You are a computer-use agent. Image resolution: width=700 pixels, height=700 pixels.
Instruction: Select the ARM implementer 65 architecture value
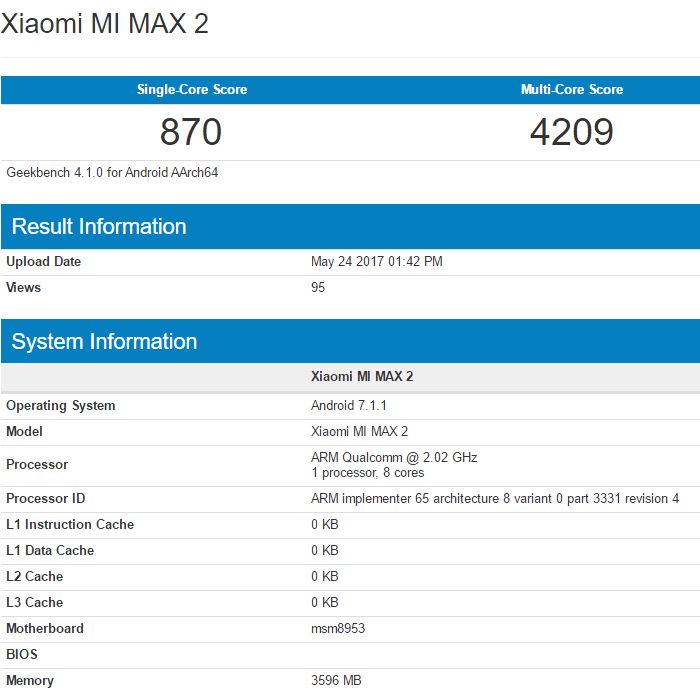[x=495, y=499]
